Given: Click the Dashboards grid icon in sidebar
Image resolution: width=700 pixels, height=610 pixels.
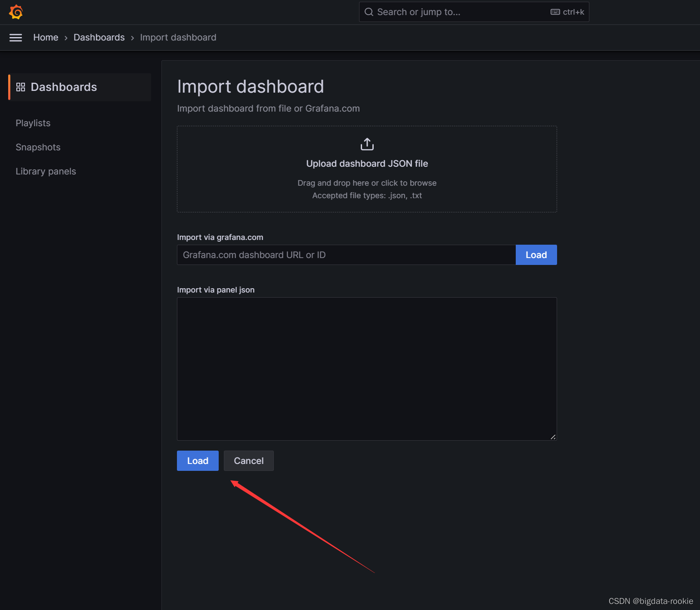Looking at the screenshot, I should point(21,87).
